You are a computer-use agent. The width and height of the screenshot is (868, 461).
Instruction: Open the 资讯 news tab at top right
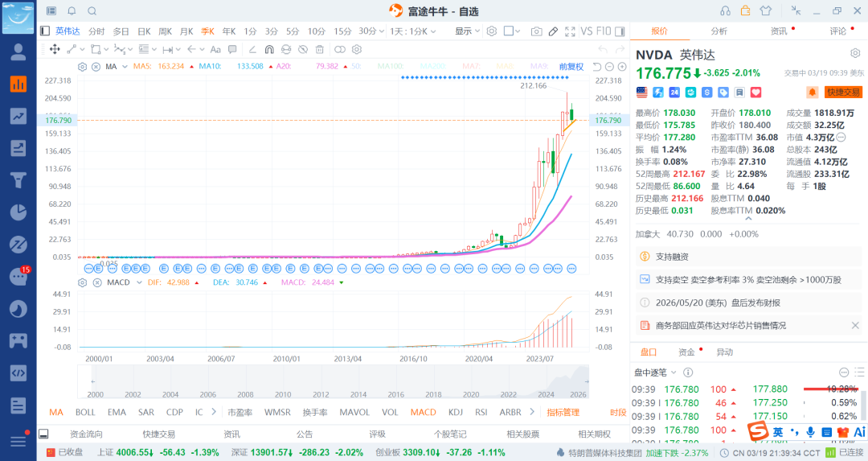tap(779, 31)
